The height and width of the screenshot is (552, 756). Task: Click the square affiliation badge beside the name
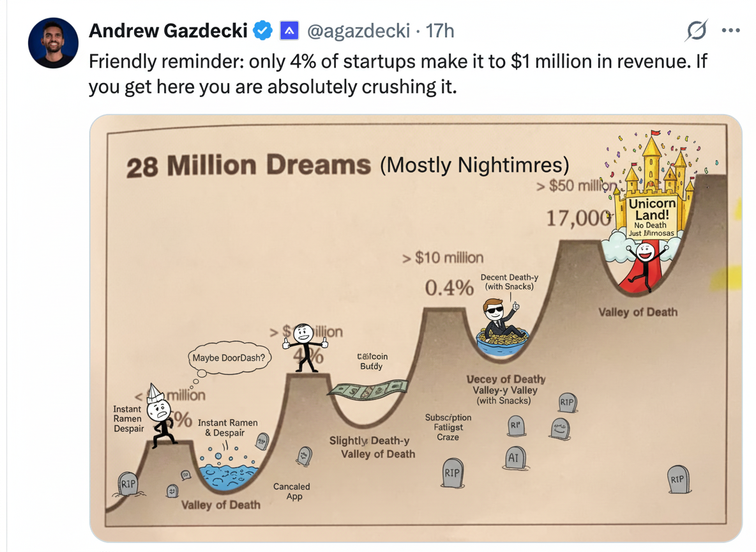coord(289,30)
